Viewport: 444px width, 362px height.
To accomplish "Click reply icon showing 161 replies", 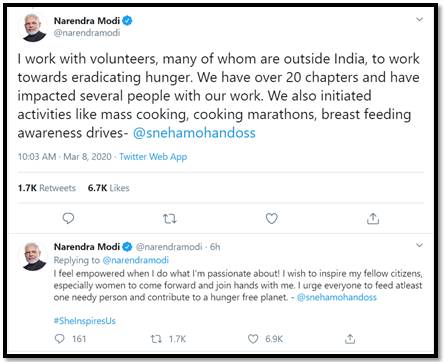I will [59, 339].
